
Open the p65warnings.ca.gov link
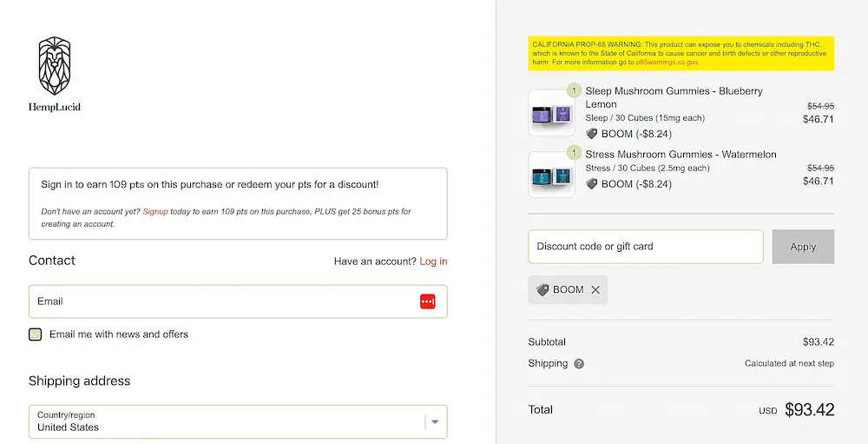[667, 62]
